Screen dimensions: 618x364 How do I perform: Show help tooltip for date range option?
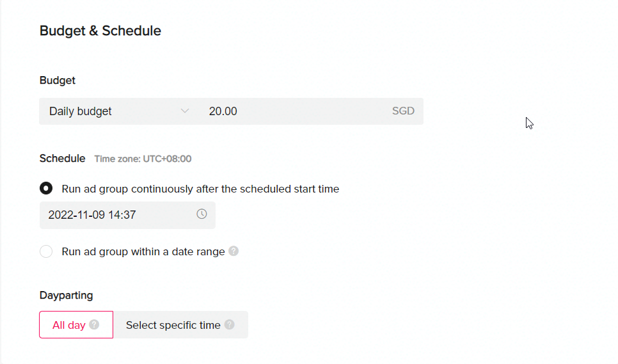point(234,251)
